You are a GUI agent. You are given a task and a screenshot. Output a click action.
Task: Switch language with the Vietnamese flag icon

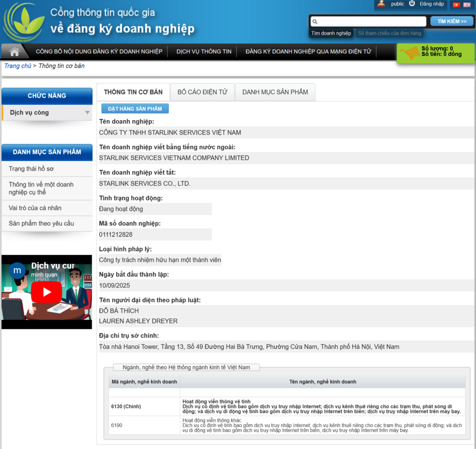(x=456, y=4)
